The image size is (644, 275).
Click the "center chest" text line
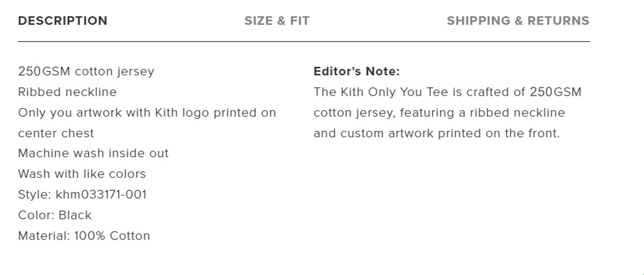tap(56, 133)
